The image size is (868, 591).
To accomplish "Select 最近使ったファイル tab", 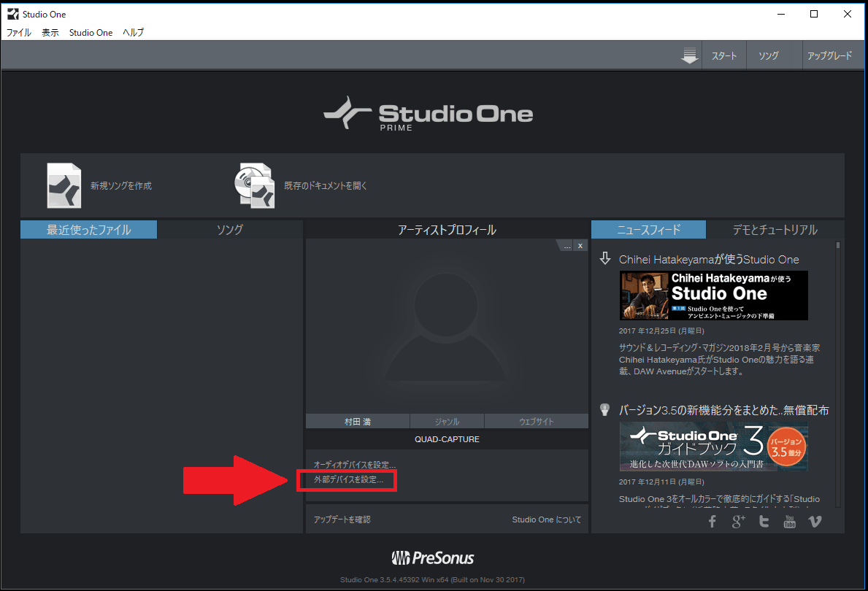I will coord(88,230).
